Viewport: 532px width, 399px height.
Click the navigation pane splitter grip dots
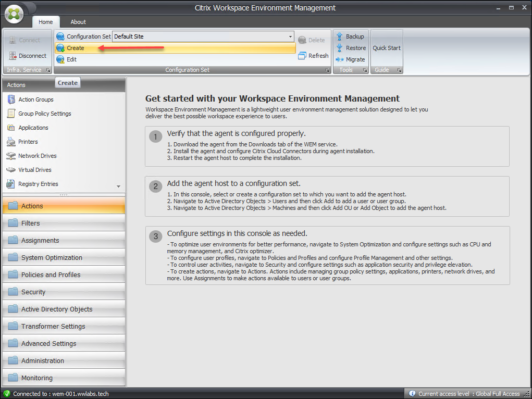coord(64,195)
